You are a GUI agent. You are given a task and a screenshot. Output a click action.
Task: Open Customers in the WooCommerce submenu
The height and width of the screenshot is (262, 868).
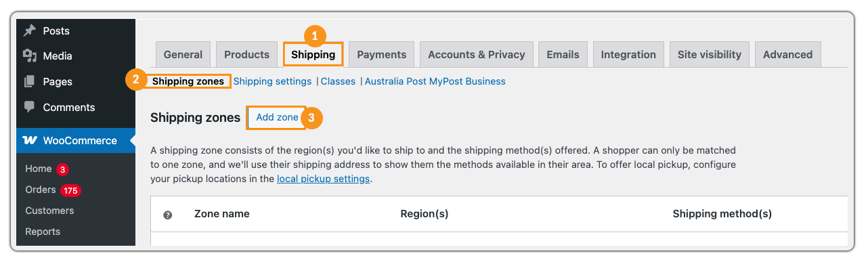tap(50, 211)
